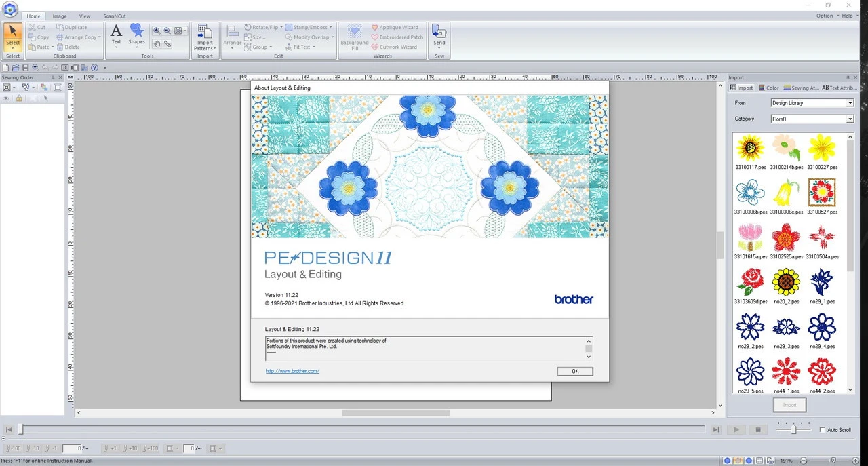The height and width of the screenshot is (466, 868).
Task: Stop the stitch simulation
Action: [x=758, y=429]
